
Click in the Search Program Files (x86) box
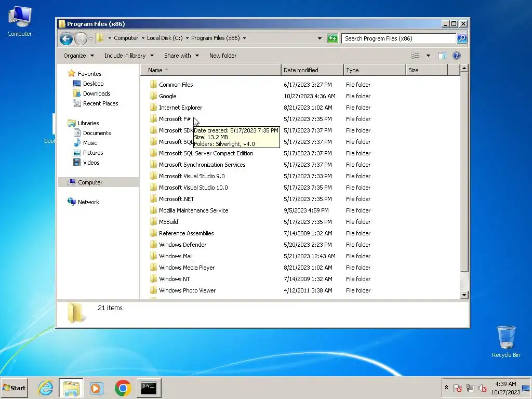[x=398, y=38]
